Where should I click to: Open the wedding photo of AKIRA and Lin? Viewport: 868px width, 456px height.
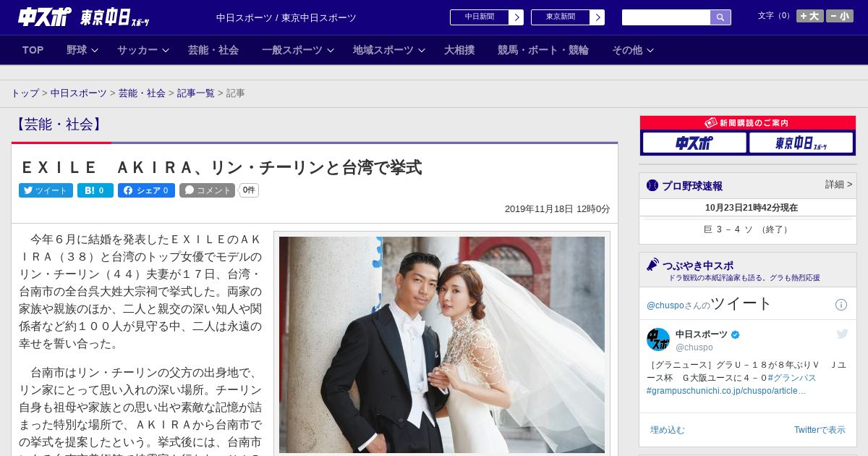[x=442, y=345]
